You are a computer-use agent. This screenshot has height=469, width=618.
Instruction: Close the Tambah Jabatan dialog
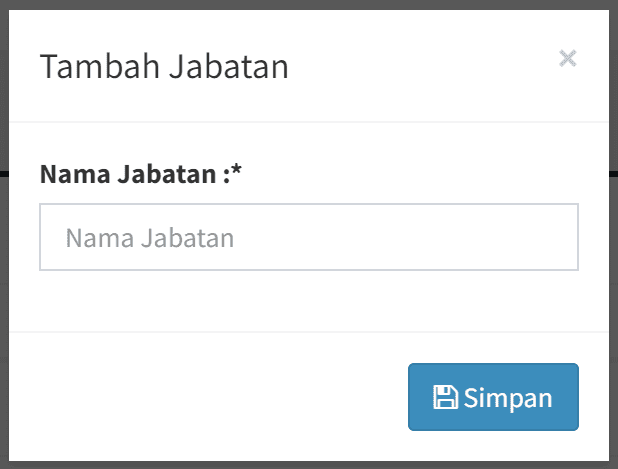[568, 59]
